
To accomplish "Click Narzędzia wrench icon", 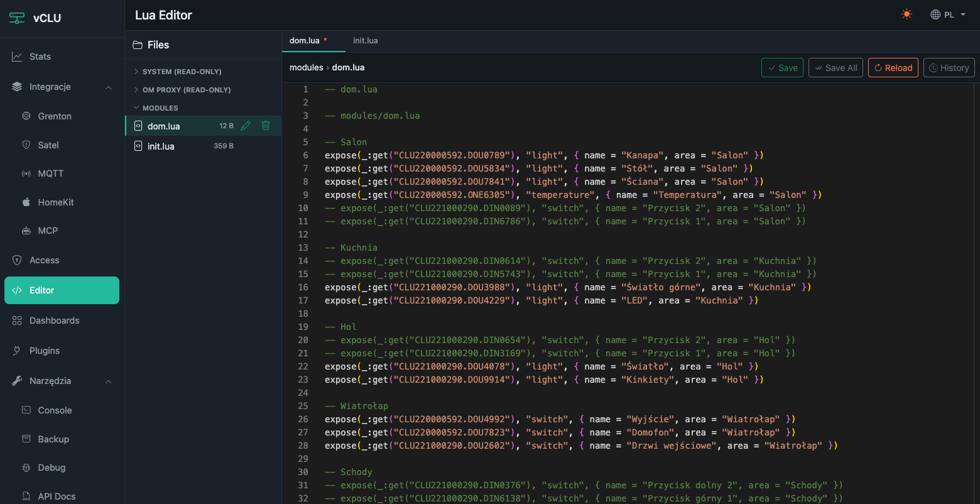I will coord(17,381).
